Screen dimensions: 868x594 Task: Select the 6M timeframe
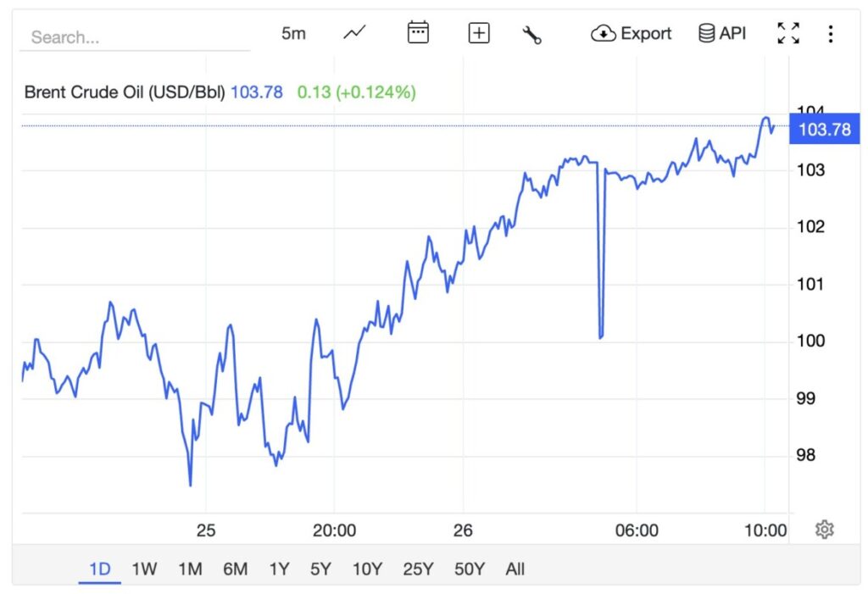coord(236,569)
